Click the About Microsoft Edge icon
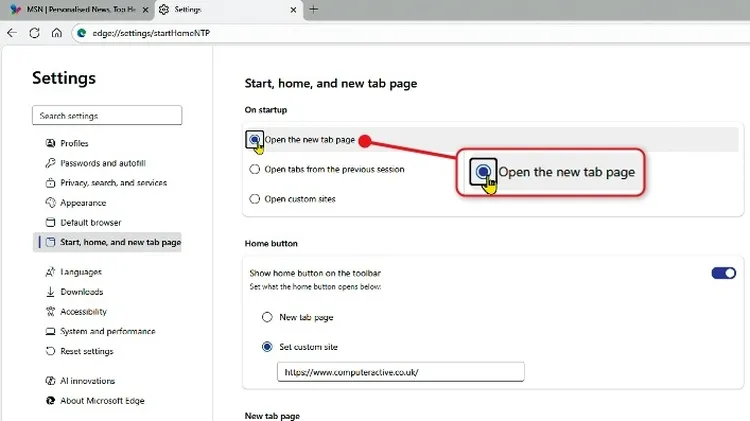The height and width of the screenshot is (421, 750). tap(50, 401)
